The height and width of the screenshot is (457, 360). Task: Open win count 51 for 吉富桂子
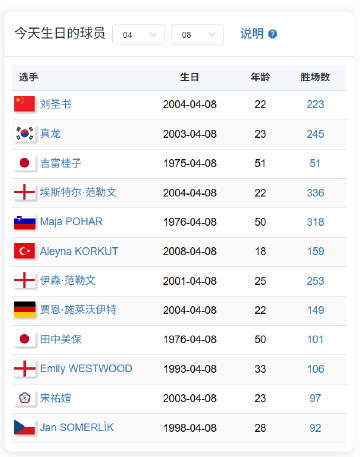(315, 163)
